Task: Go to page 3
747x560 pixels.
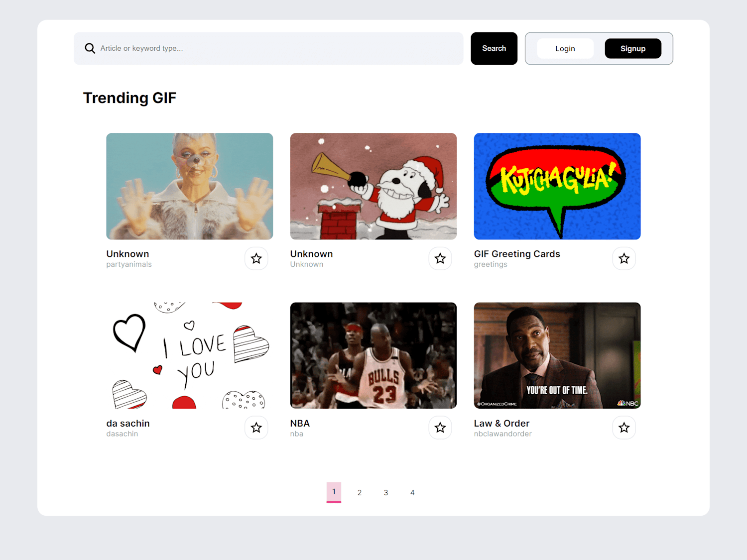Action: pos(386,492)
